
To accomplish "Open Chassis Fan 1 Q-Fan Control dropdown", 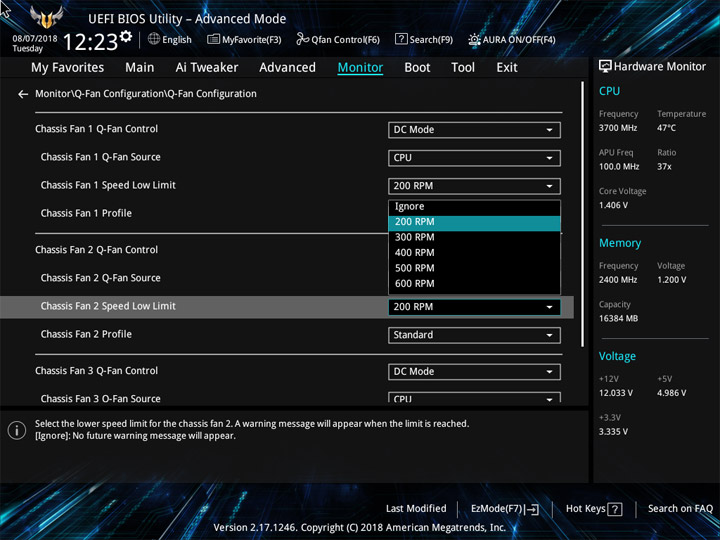I will pos(474,130).
